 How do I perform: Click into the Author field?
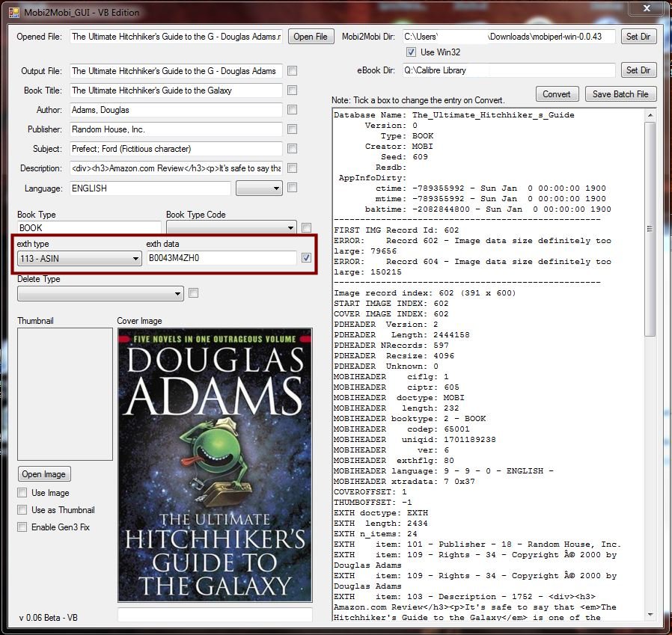[176, 110]
